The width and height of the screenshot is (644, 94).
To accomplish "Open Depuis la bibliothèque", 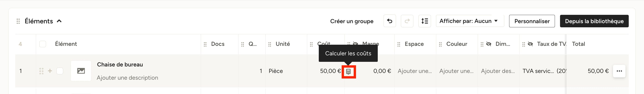I will pos(594,21).
